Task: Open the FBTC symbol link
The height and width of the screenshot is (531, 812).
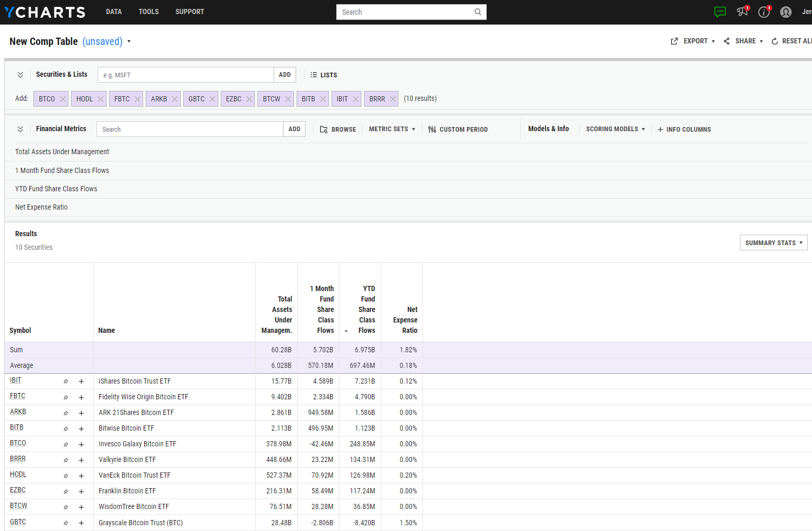Action: 17,396
